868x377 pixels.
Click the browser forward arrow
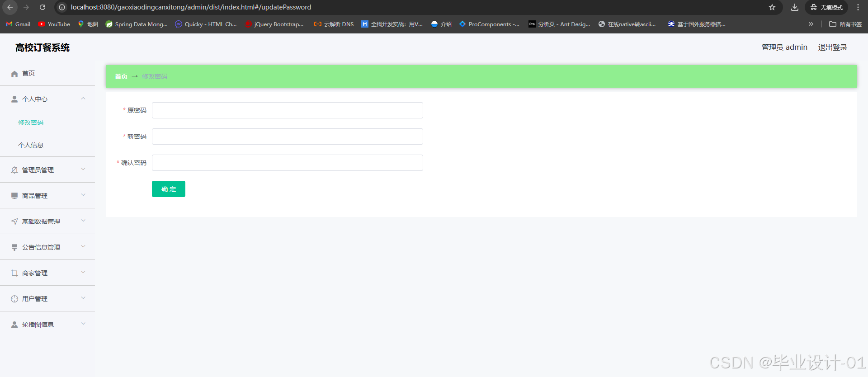(26, 7)
